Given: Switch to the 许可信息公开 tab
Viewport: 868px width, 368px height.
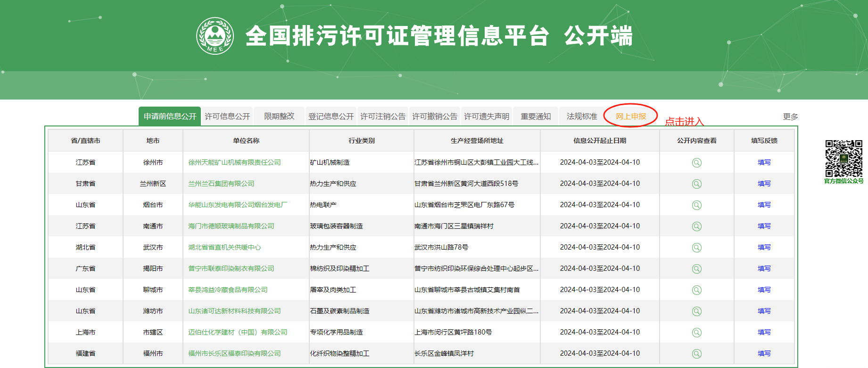Looking at the screenshot, I should tap(227, 117).
